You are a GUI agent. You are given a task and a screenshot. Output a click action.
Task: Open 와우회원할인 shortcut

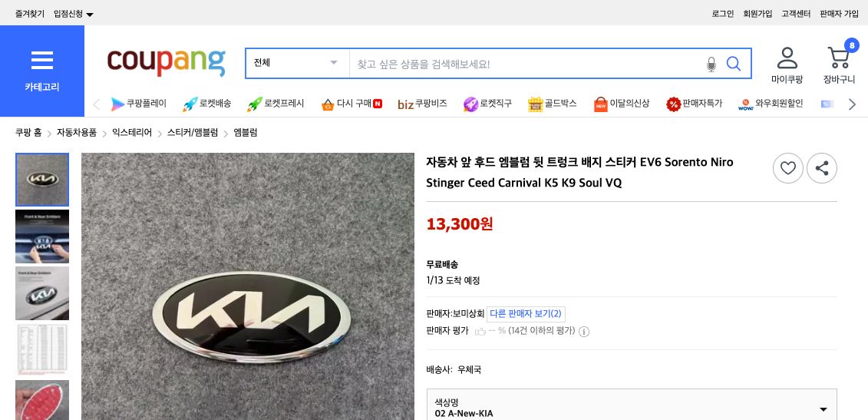pyautogui.click(x=771, y=104)
